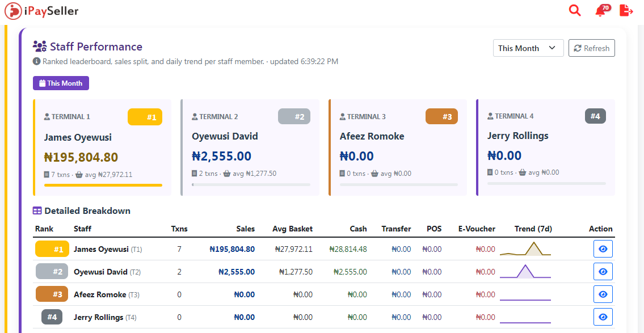The height and width of the screenshot is (333, 644).
Task: Click the #2 badge on Terminal 2 card
Action: pos(294,117)
